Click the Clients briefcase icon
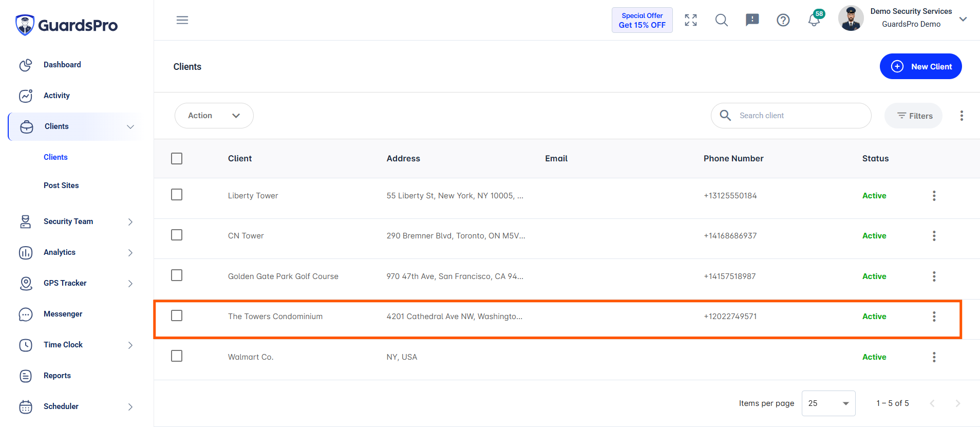 pos(27,126)
